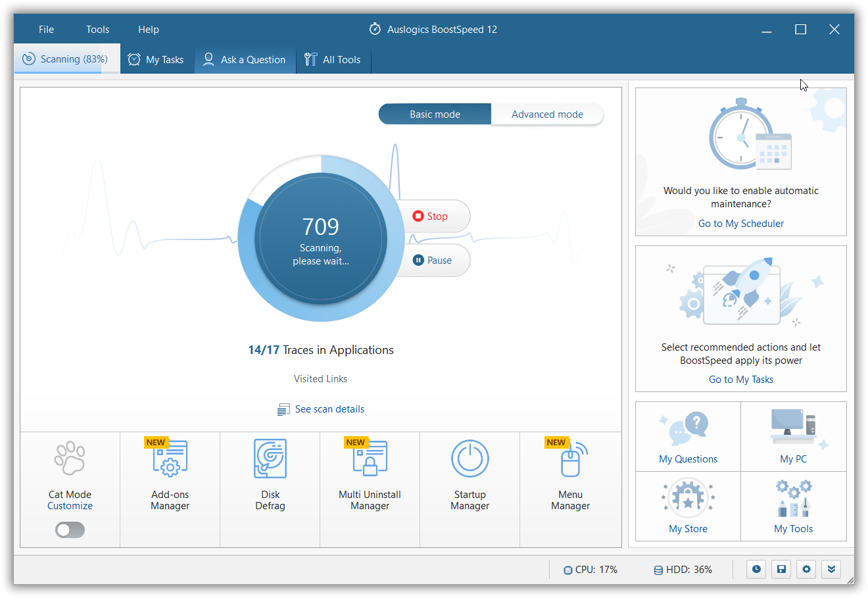Click the Add-ons Manager NEW badge
Screen dimensions: 868x598
click(x=157, y=442)
